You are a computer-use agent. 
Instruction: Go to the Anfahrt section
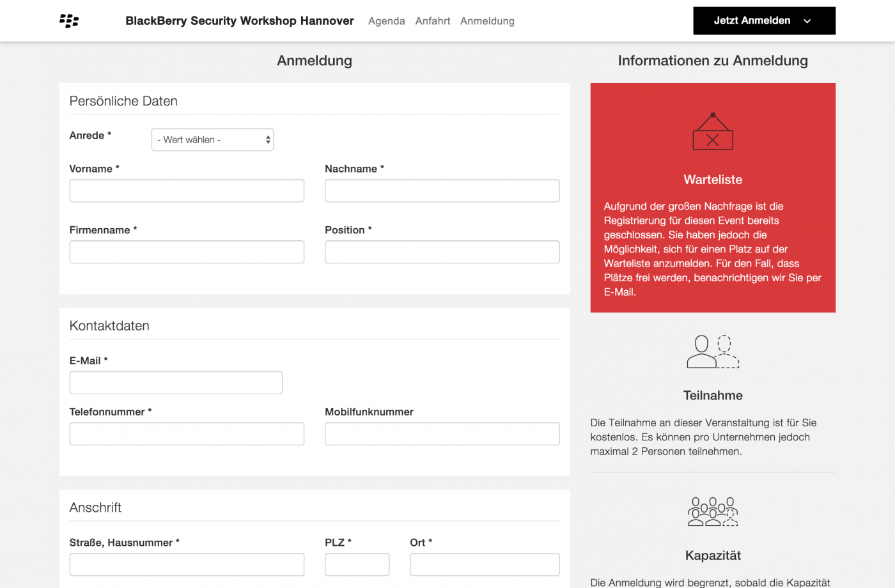click(433, 21)
